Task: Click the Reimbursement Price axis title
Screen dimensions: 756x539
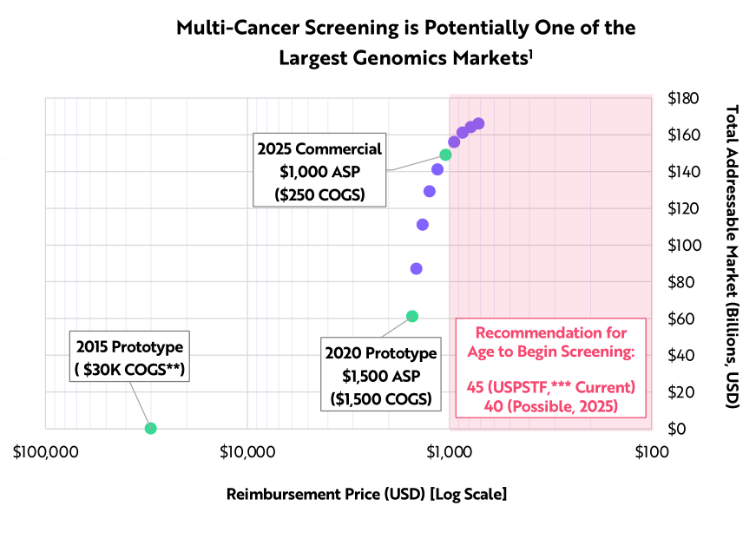Action: (x=366, y=494)
